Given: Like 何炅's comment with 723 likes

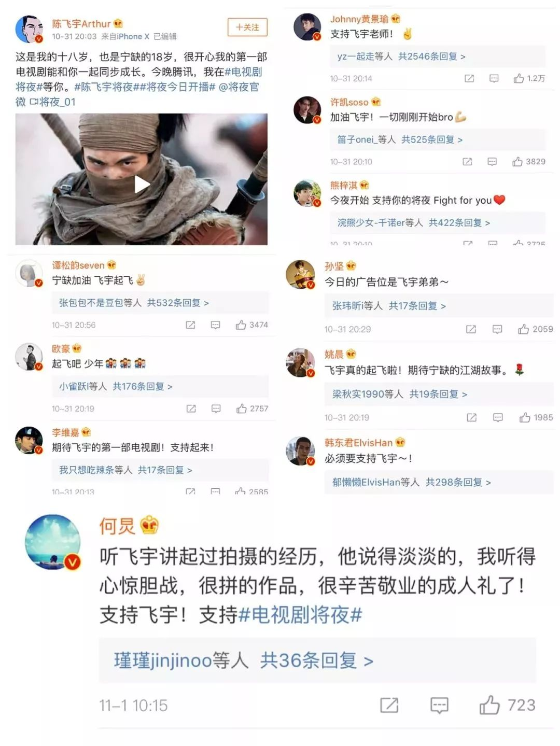Looking at the screenshot, I should click(x=507, y=705).
